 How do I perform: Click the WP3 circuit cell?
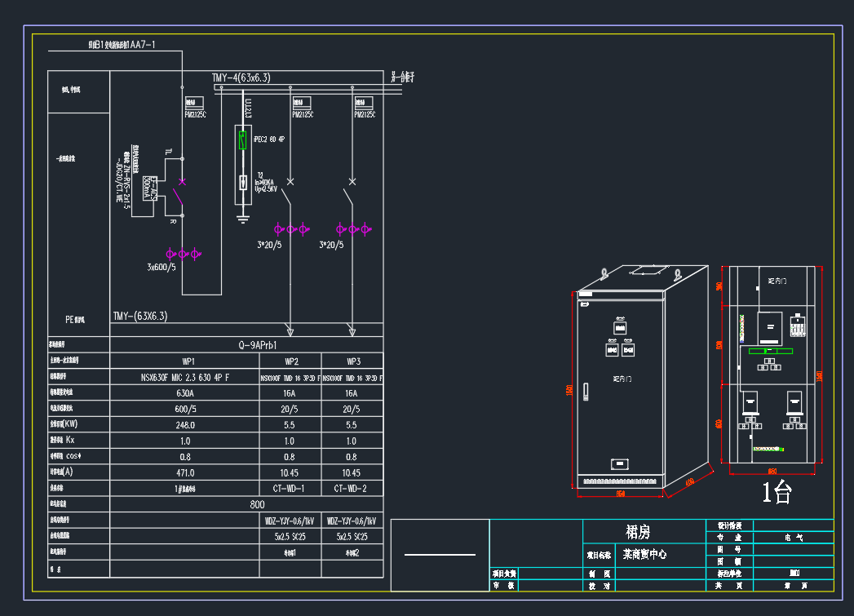coord(353,361)
